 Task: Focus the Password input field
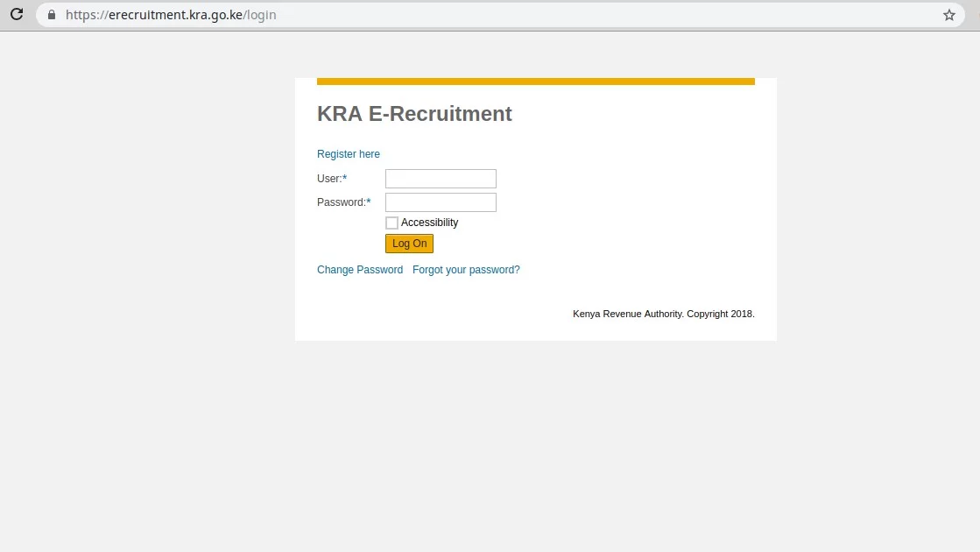[441, 202]
